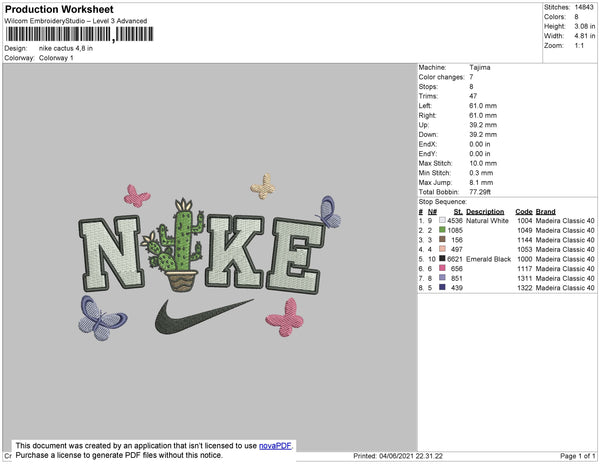Click the lavender swatch in row 7

442,278
